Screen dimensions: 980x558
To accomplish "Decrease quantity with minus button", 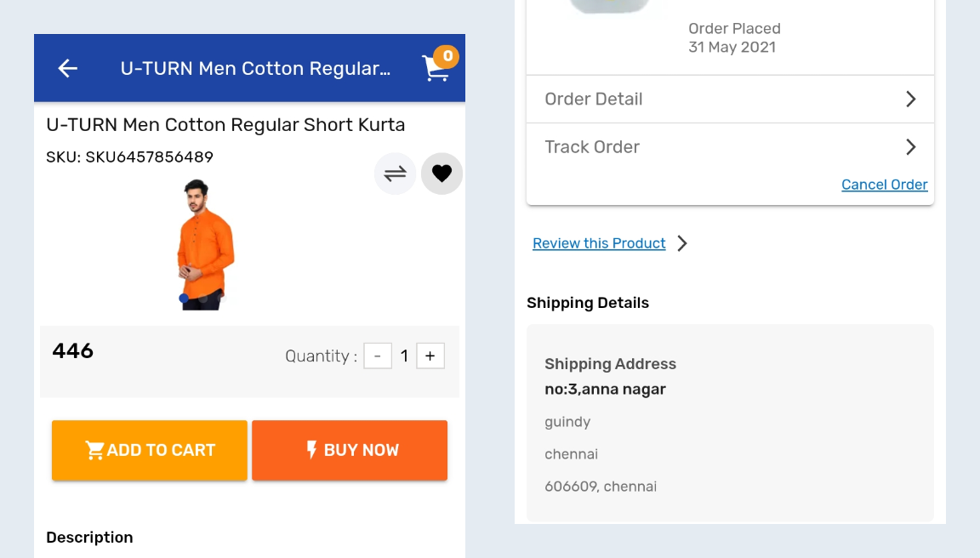I will pos(378,356).
